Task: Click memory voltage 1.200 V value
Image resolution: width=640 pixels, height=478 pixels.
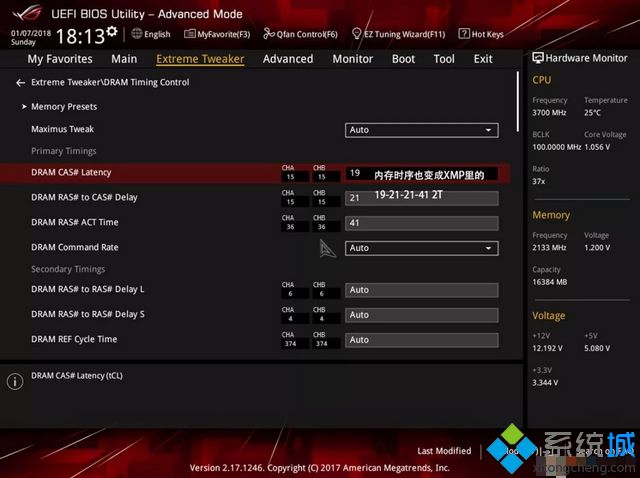Action: 597,248
